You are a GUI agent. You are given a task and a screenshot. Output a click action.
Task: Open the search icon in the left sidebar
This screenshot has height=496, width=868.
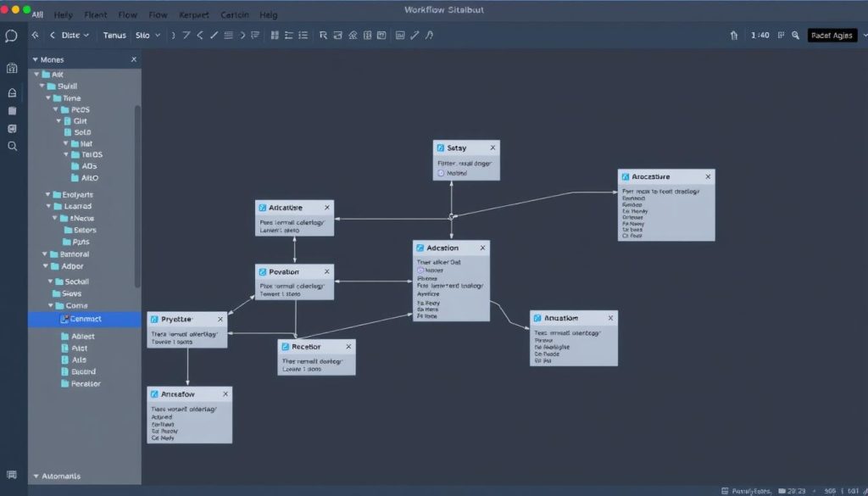click(11, 146)
